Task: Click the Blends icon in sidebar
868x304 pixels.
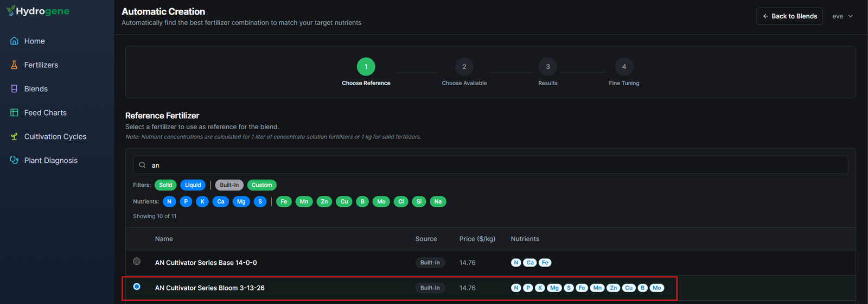Action: pos(14,88)
